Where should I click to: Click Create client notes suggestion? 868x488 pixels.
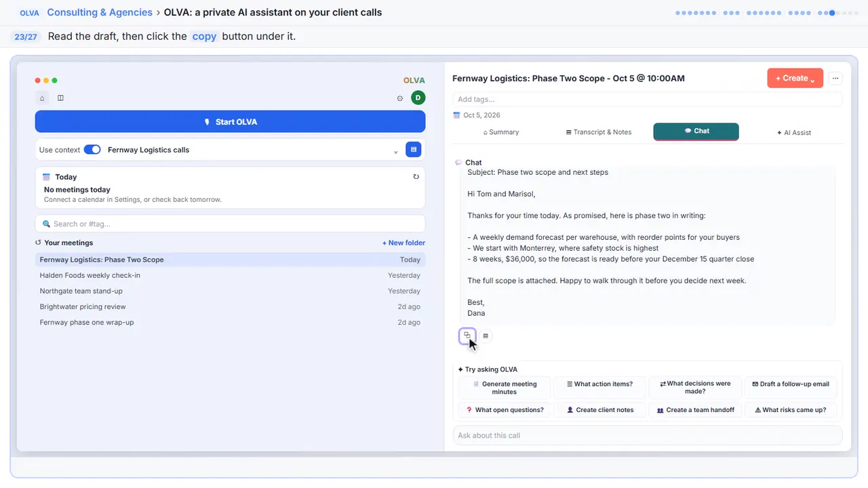(x=599, y=410)
